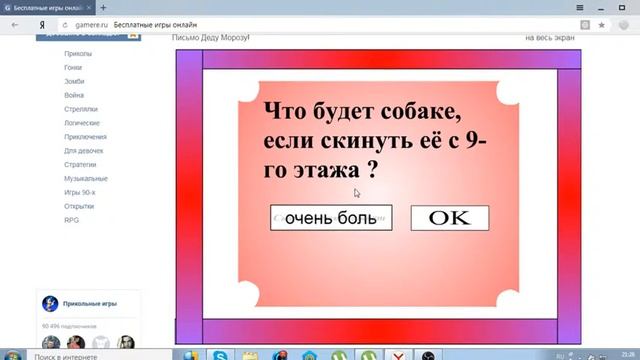Image resolution: width=640 pixels, height=360 pixels.
Task: Click the Yandex 'Я' home icon
Action: pos(42,25)
